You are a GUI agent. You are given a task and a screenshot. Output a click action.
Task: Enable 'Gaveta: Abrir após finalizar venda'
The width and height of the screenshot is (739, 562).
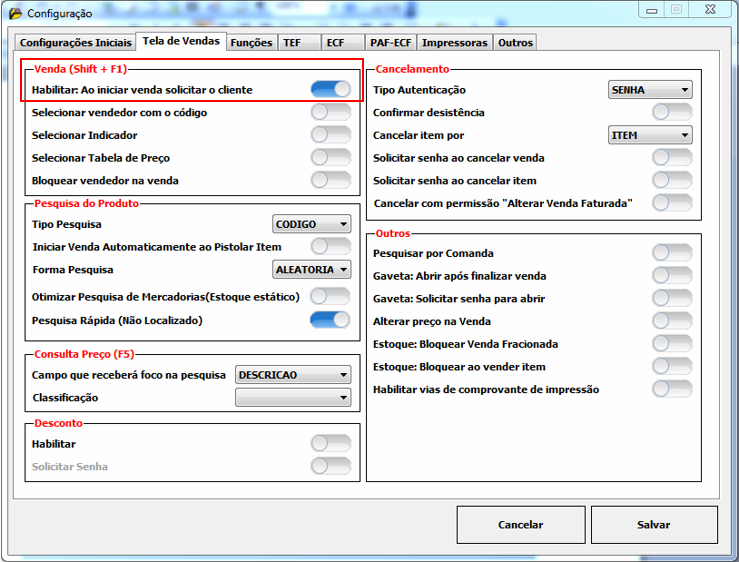(671, 276)
